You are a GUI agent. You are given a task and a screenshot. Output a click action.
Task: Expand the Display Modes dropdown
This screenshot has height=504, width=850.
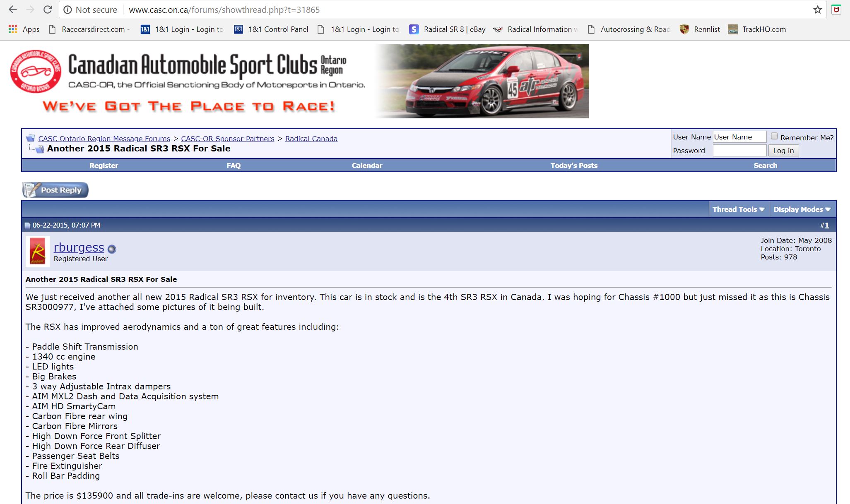pyautogui.click(x=802, y=209)
